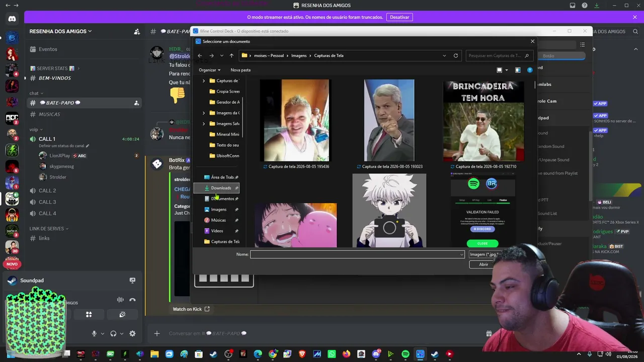This screenshot has height=362, width=644.
Task: Open the Watch on Kick link
Action: (191, 309)
